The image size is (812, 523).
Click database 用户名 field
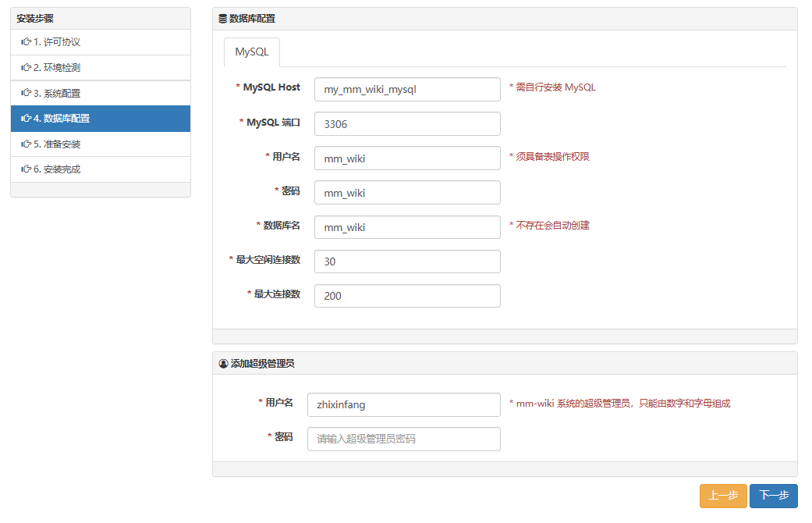point(407,158)
